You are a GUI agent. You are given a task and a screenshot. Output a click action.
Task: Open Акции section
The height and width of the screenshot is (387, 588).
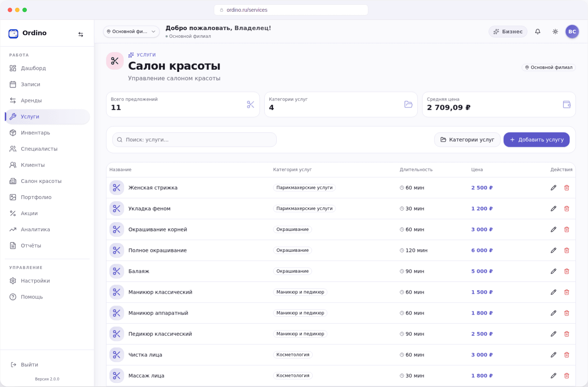[x=47, y=214]
